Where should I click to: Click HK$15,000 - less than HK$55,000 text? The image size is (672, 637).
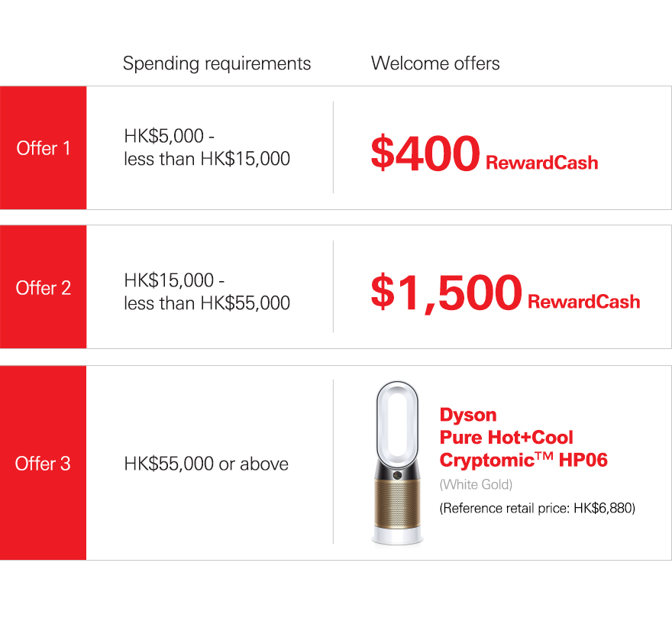[x=207, y=292]
